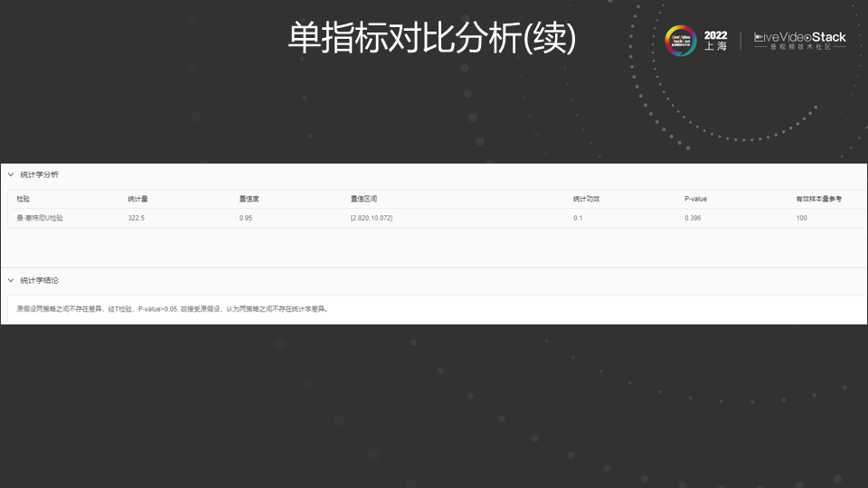Click the slide title 单指标对比分析(续)
The height and width of the screenshot is (488, 868).
coord(432,38)
